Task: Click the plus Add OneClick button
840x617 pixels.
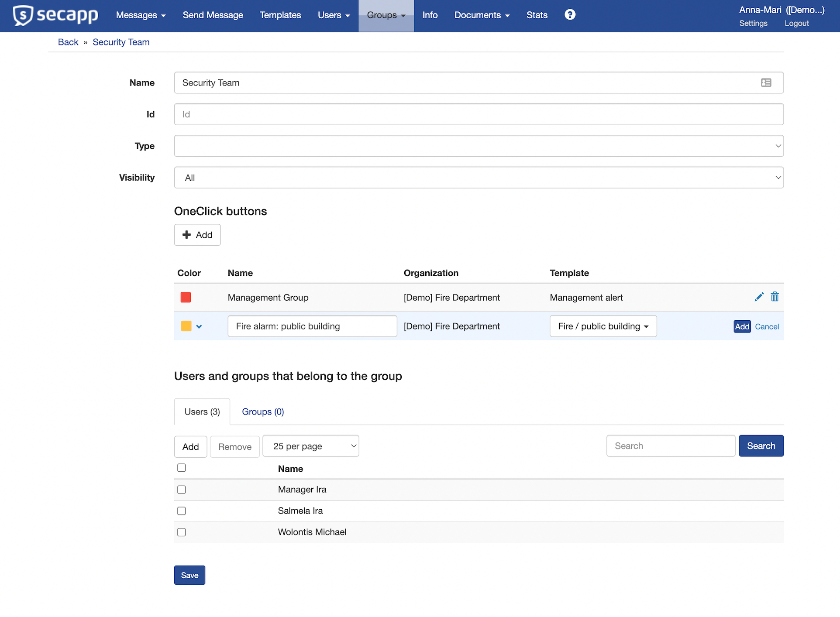Action: pos(197,235)
